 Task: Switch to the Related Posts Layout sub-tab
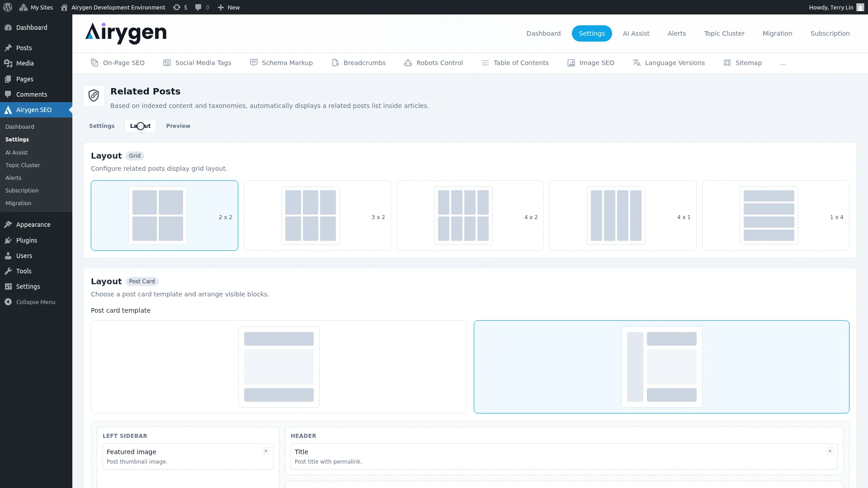(140, 126)
